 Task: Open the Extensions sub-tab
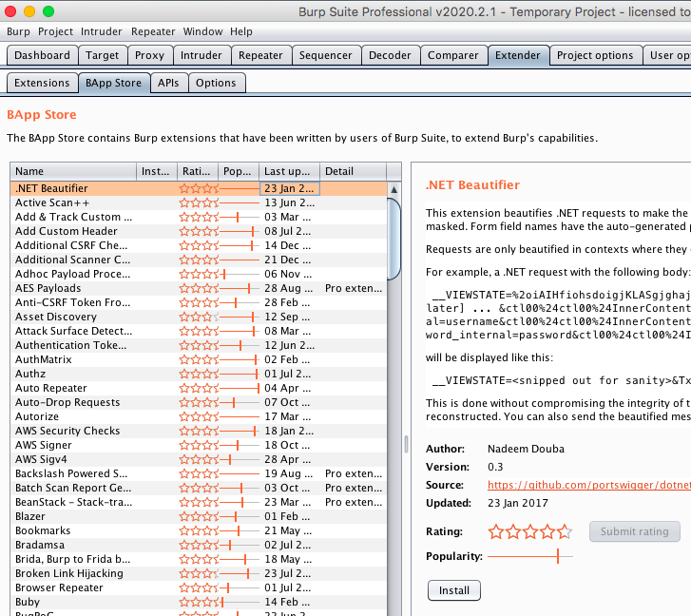point(42,83)
